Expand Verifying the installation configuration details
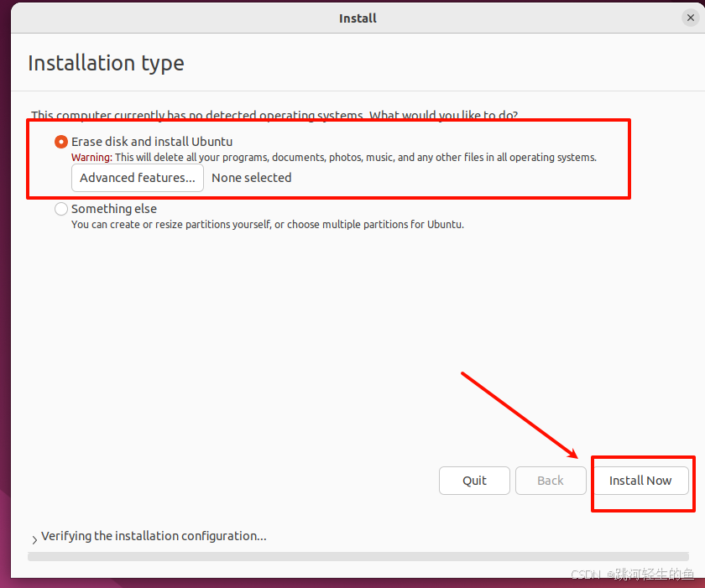The image size is (705, 588). [34, 539]
